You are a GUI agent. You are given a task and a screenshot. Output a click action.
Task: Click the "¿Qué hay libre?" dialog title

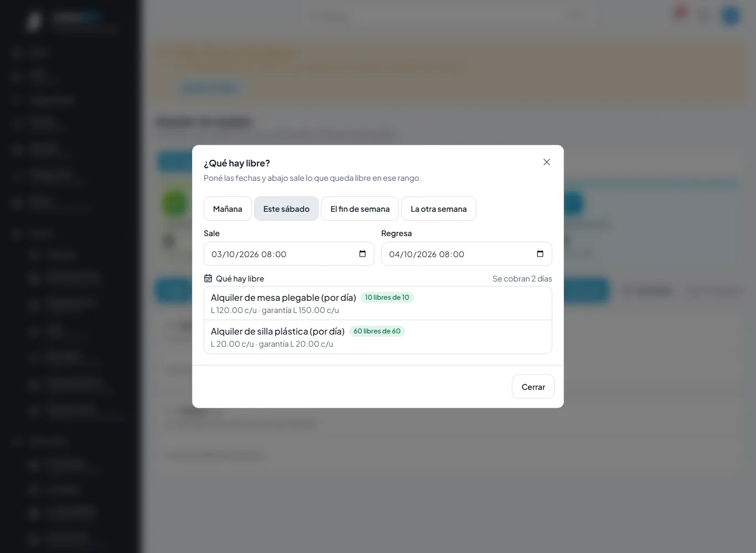point(237,163)
